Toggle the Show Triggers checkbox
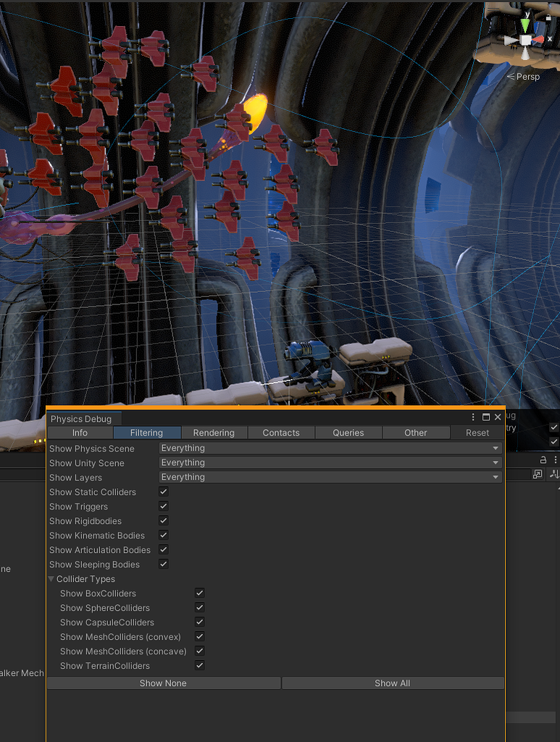Viewport: 560px width, 742px height. point(163,507)
